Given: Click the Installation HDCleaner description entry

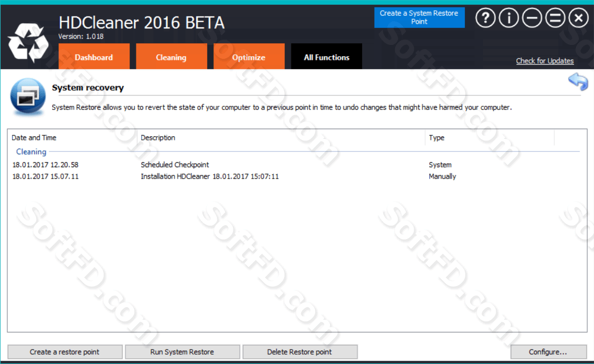Looking at the screenshot, I should coord(210,177).
